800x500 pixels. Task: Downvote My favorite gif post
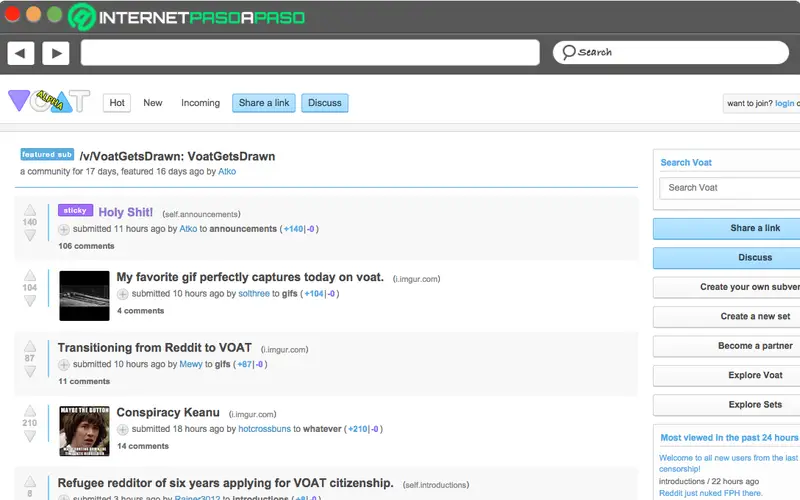click(x=30, y=301)
